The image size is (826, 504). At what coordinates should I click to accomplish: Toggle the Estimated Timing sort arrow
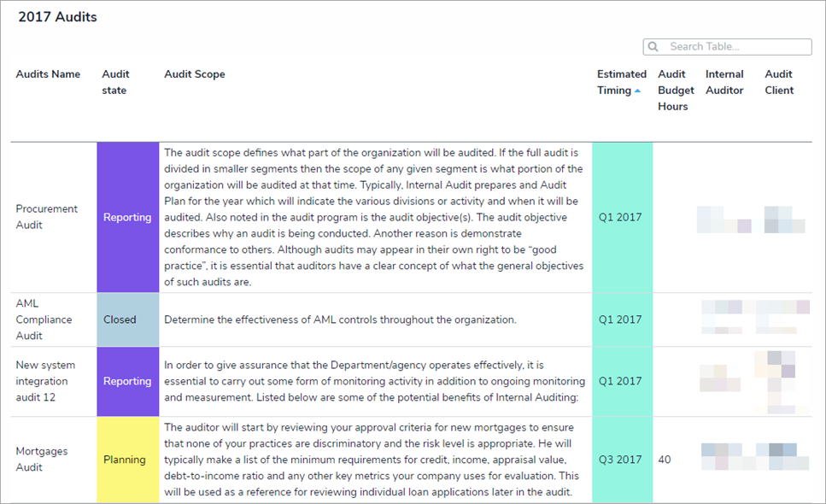pos(637,91)
